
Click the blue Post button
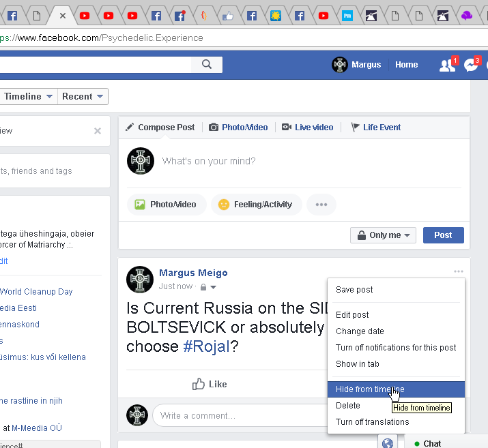click(443, 235)
